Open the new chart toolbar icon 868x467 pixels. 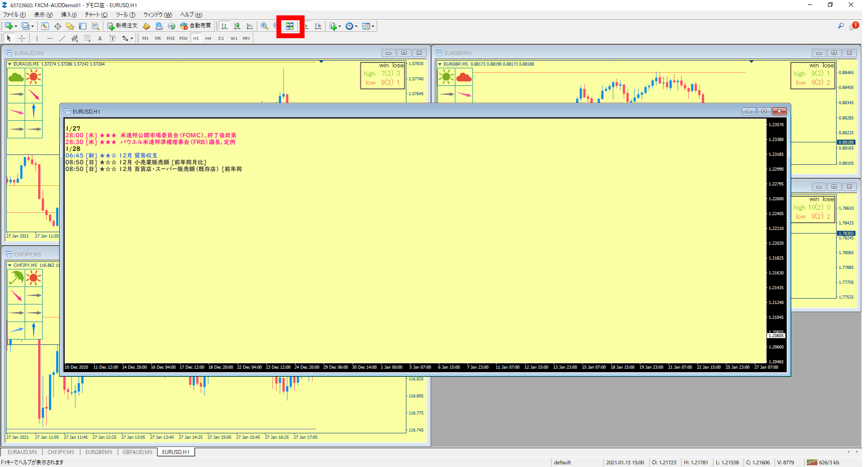(x=8, y=26)
